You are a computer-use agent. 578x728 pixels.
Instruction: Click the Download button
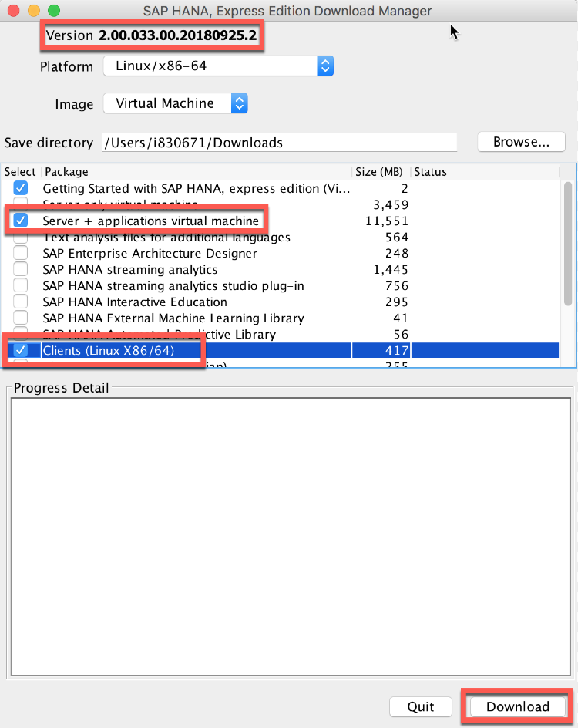tap(518, 706)
